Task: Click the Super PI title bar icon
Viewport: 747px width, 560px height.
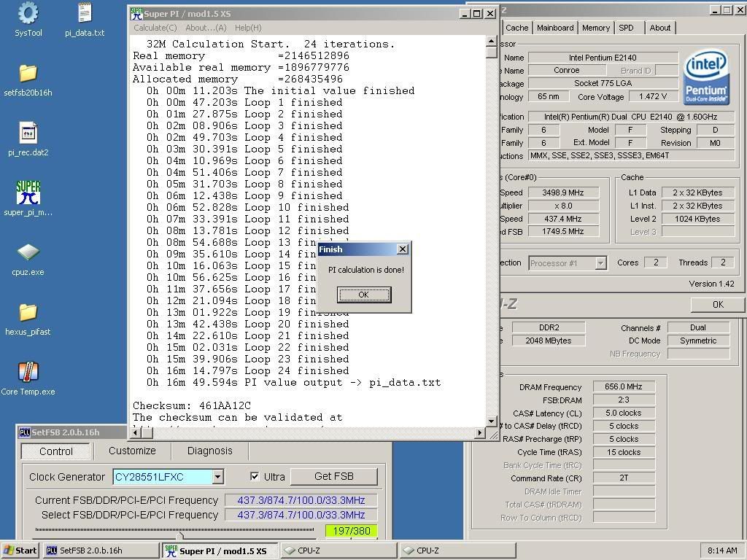Action: coord(136,14)
